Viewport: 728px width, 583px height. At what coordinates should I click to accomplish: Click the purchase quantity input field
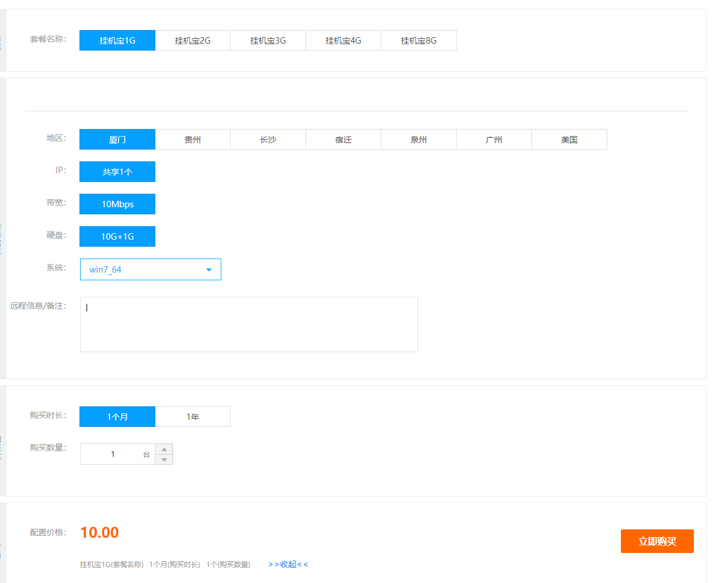coord(117,454)
